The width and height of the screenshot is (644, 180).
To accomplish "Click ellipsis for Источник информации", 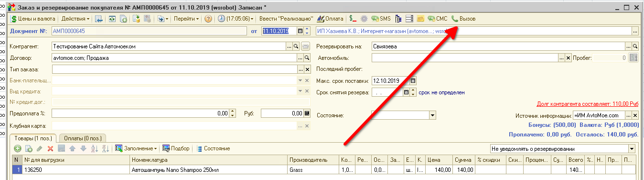I will pyautogui.click(x=628, y=115).
